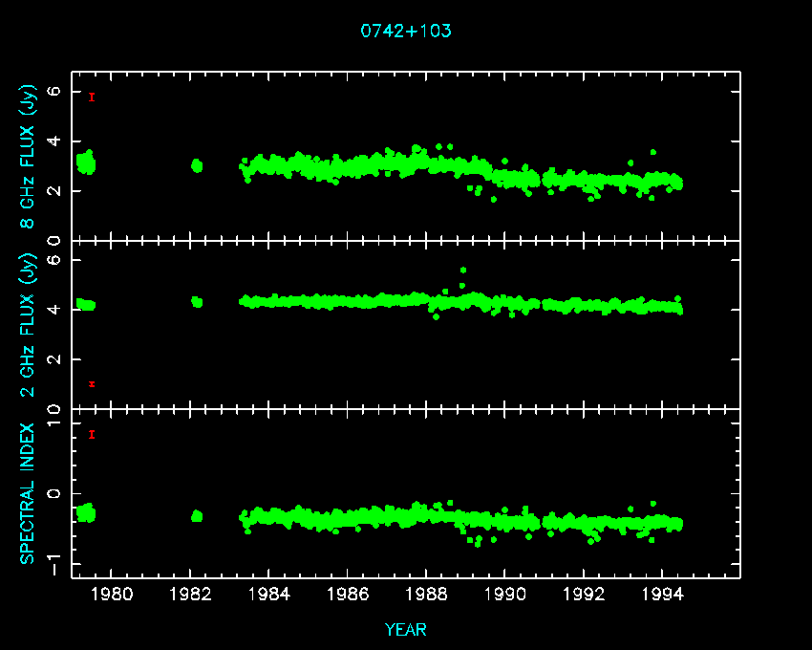
Task: Pick the 1979 data cluster in 8 GHz panel
Action: pyautogui.click(x=86, y=162)
